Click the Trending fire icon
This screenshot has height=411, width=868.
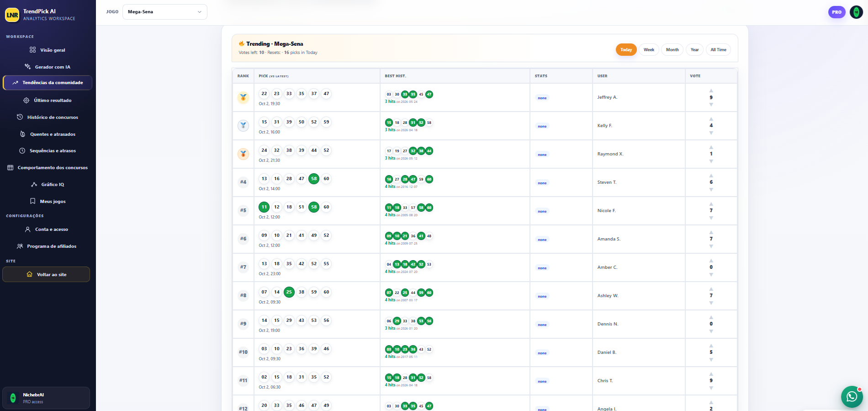pyautogui.click(x=242, y=43)
